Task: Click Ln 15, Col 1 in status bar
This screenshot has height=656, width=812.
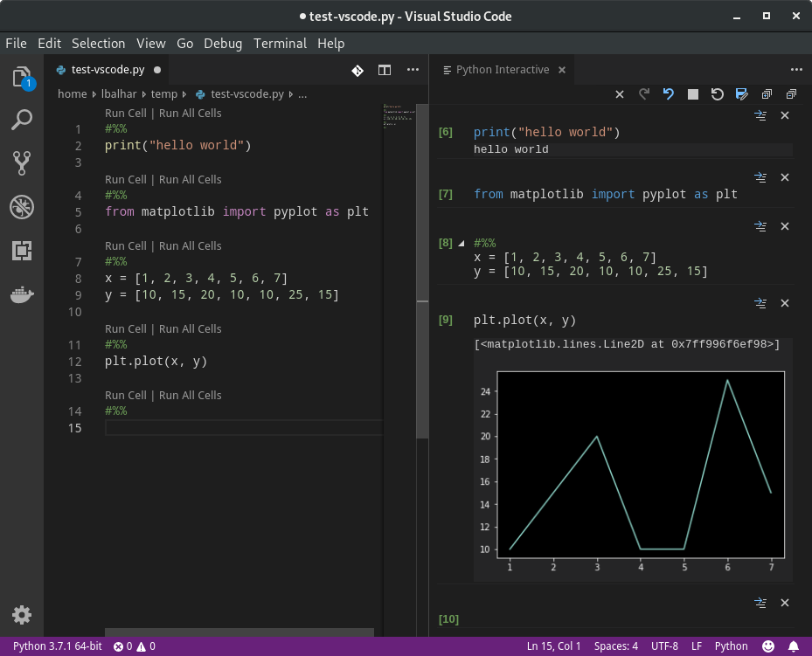Action: 553,646
